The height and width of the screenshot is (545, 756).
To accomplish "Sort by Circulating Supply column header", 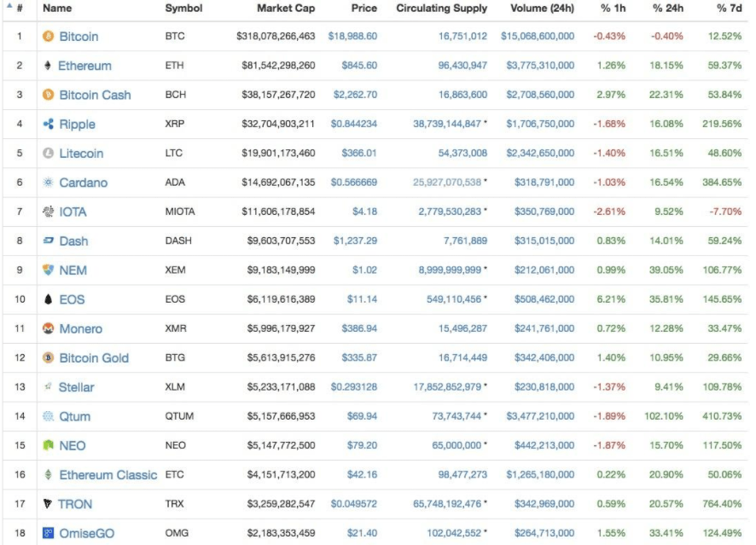I will click(442, 9).
